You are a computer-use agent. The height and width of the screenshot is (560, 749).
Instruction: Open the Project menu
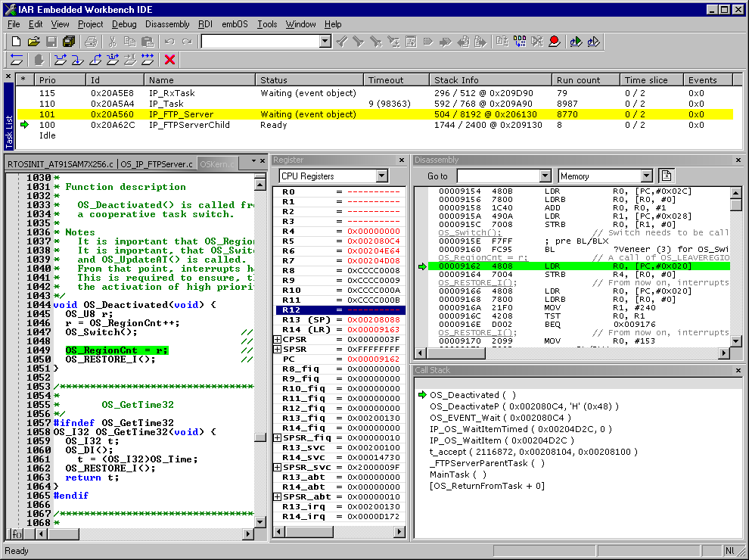click(90, 24)
